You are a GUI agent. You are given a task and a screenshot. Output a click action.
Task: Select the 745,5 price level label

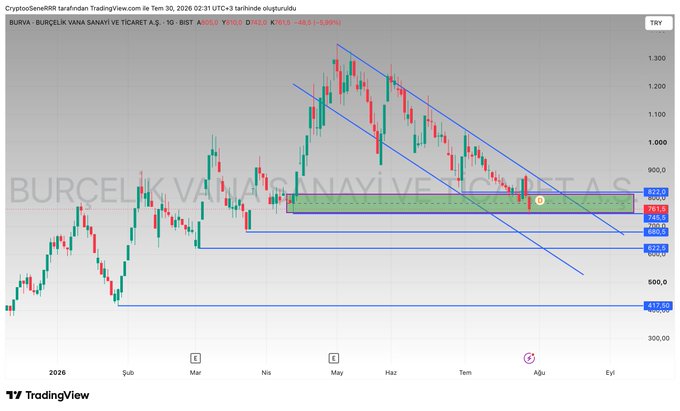coord(657,218)
